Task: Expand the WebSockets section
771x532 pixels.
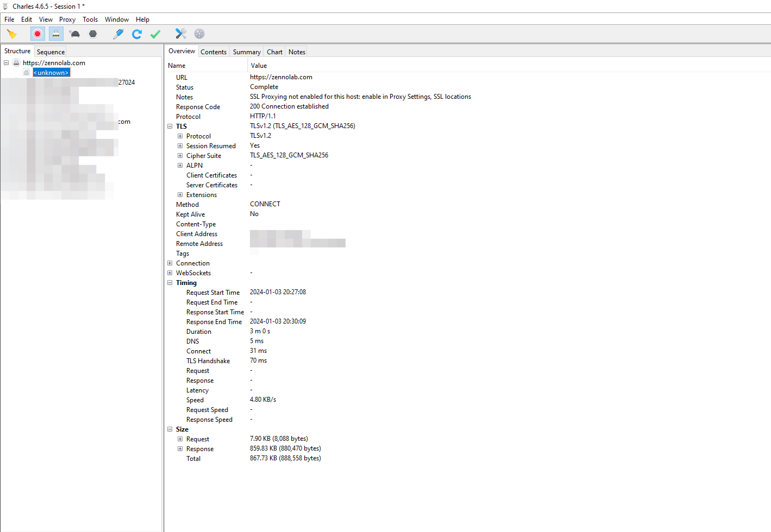Action: [170, 273]
